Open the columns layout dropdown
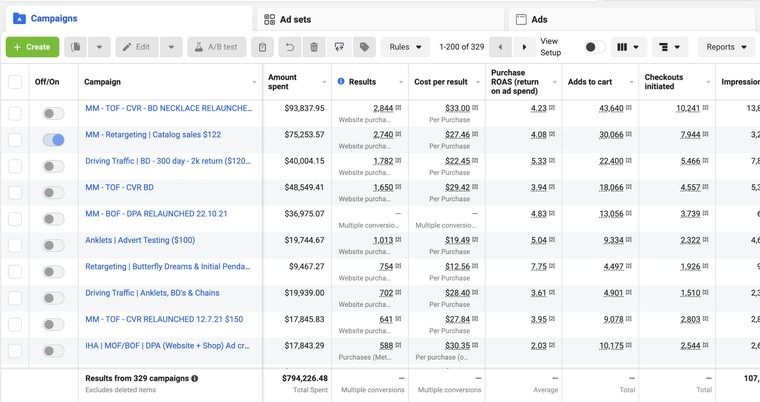760x402 pixels. 628,47
